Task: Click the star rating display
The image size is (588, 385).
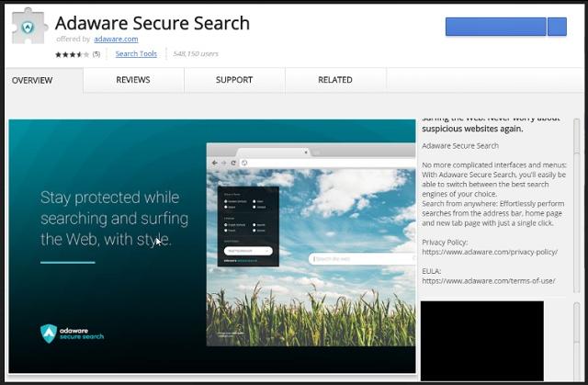Action: click(x=73, y=54)
